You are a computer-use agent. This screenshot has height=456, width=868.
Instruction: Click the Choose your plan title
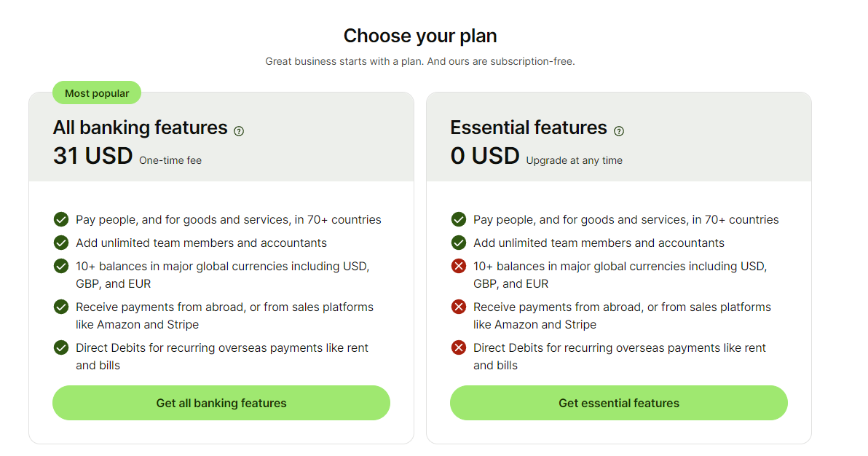[x=420, y=36]
